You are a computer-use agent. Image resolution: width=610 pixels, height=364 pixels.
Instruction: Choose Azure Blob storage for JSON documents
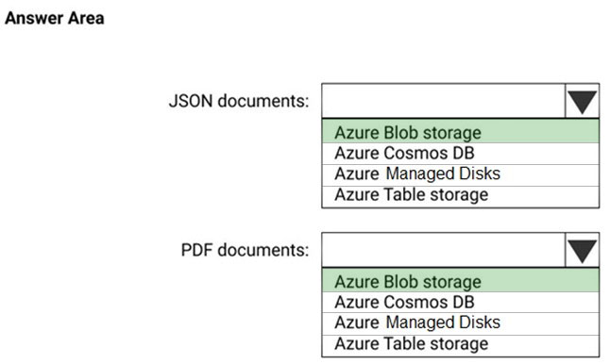(x=460, y=132)
